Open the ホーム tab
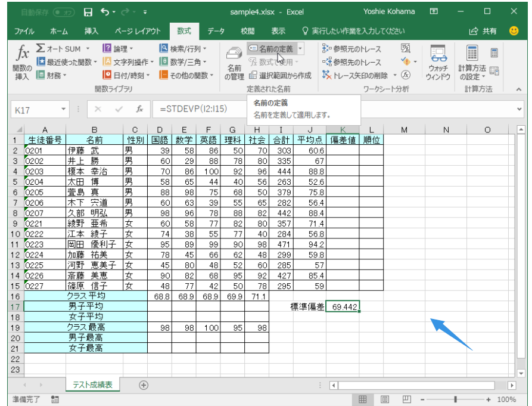 59,31
